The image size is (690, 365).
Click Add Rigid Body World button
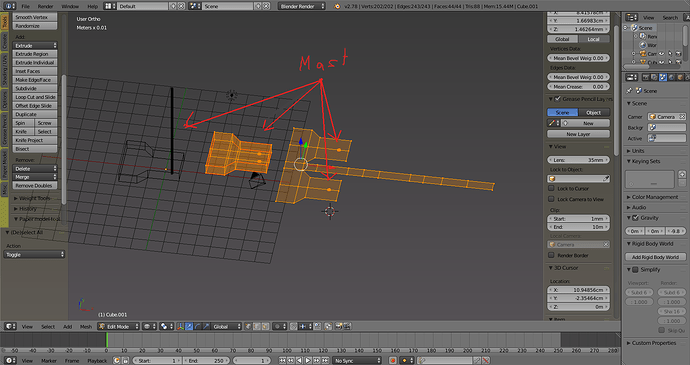click(x=655, y=257)
